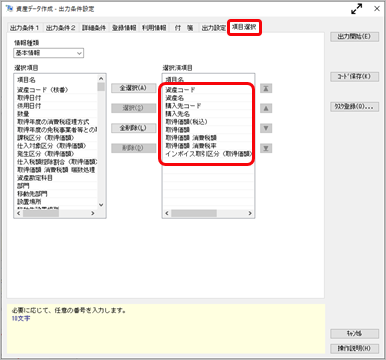Viewport: 386px width, 360px height.
Task: Click the 全削除(L) button
Action: [x=133, y=128]
